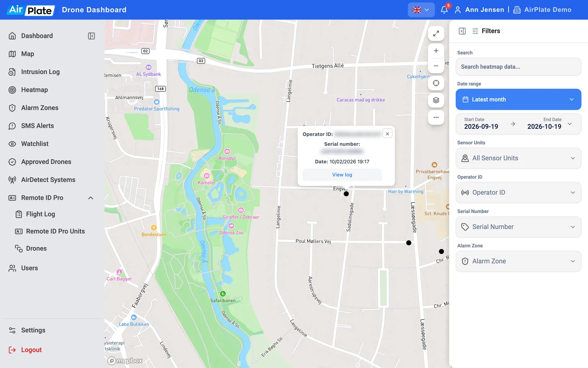This screenshot has width=588, height=368.
Task: Open Alarm Zones page
Action: 40,108
